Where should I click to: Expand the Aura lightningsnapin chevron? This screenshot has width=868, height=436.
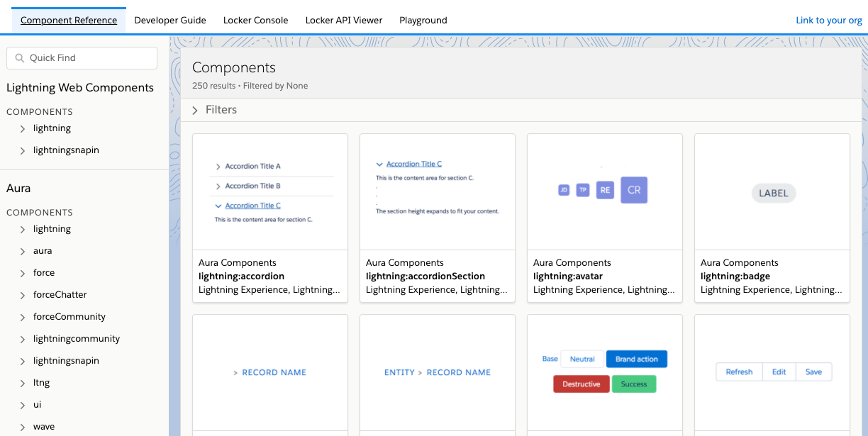[x=23, y=361]
